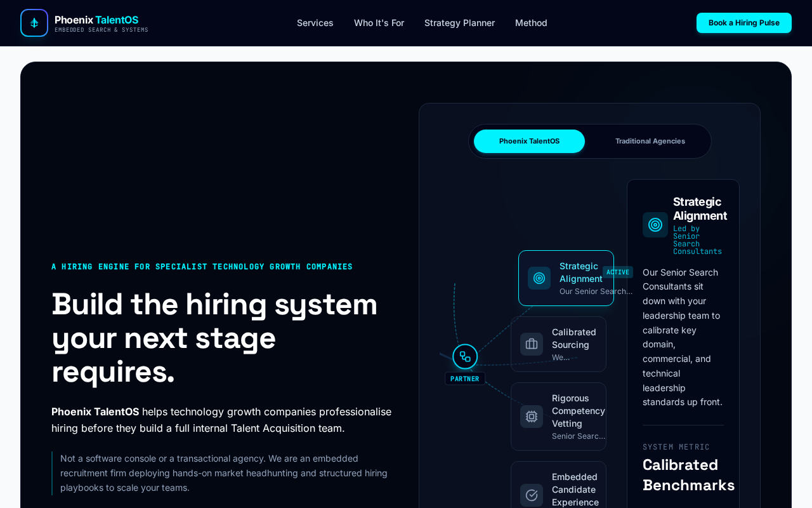Open the Method navigation link
This screenshot has width=812, height=508.
[x=531, y=23]
